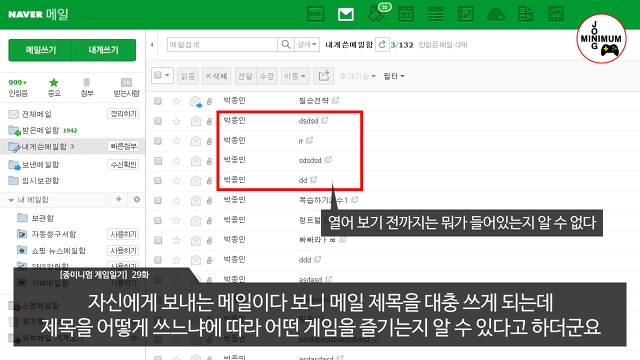The image size is (640, 360).
Task: Tick the checkbox for ddd mail
Action: pyautogui.click(x=158, y=260)
